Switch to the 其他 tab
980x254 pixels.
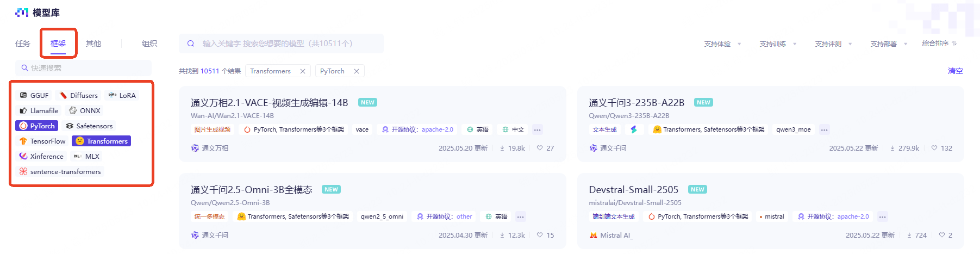pyautogui.click(x=93, y=44)
